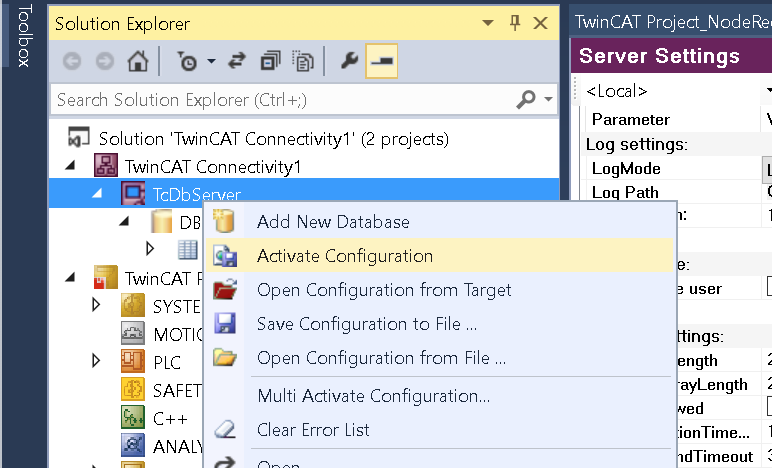Open the Pending Changes filter clock icon

(x=187, y=62)
